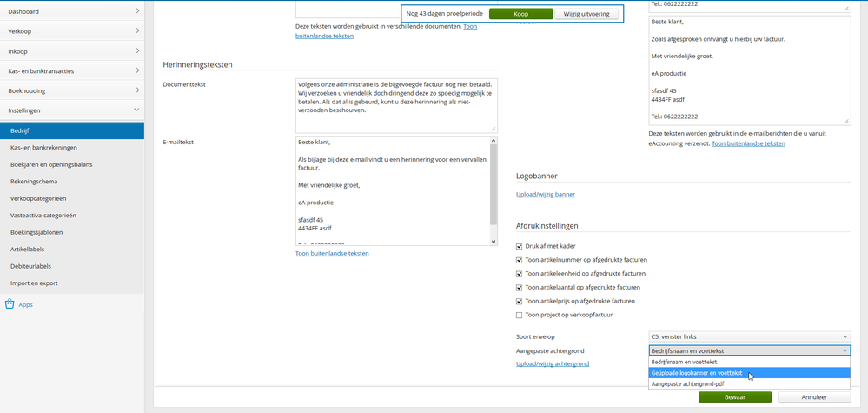Open the Apps shopping bag icon
The width and height of the screenshot is (868, 413).
tap(9, 304)
